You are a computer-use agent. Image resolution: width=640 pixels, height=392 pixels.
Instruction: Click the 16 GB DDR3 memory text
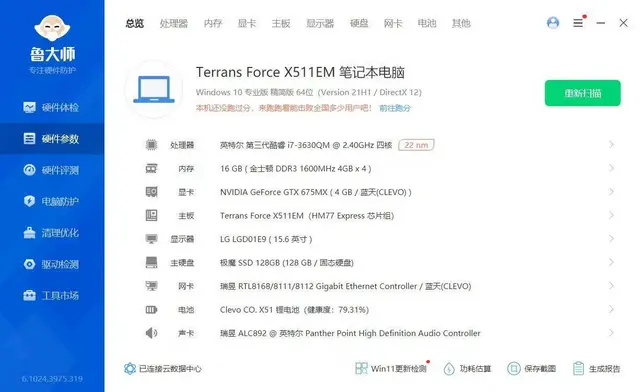pos(296,169)
